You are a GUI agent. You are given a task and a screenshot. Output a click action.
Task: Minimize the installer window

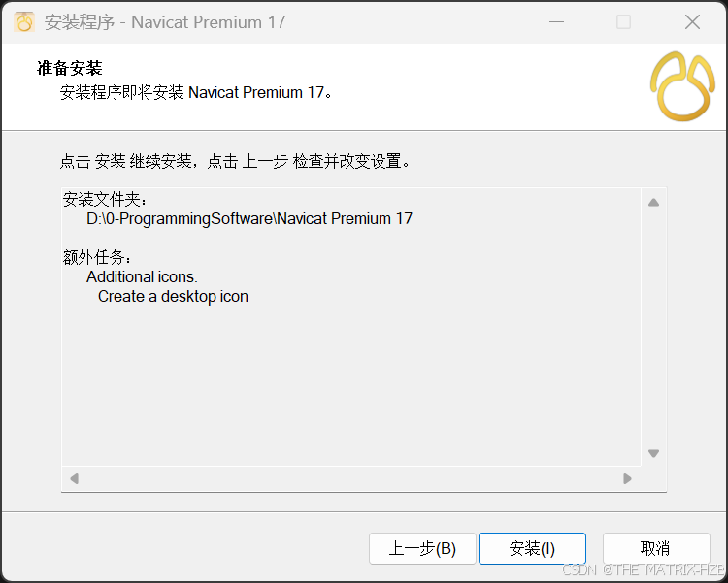point(556,21)
